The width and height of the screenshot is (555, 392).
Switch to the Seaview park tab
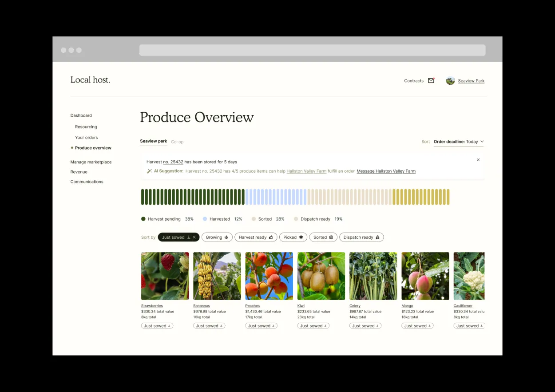coord(154,141)
